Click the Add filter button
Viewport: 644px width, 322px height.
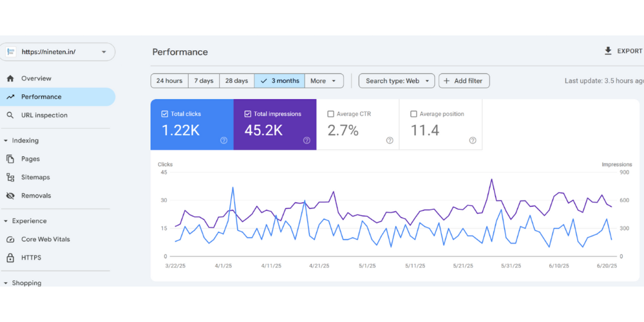pos(464,81)
